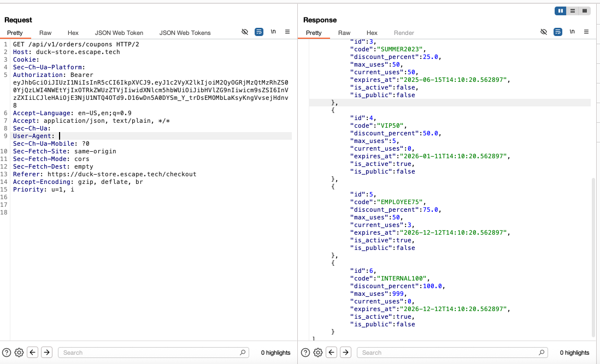Click the Response search input field

pyautogui.click(x=448, y=353)
